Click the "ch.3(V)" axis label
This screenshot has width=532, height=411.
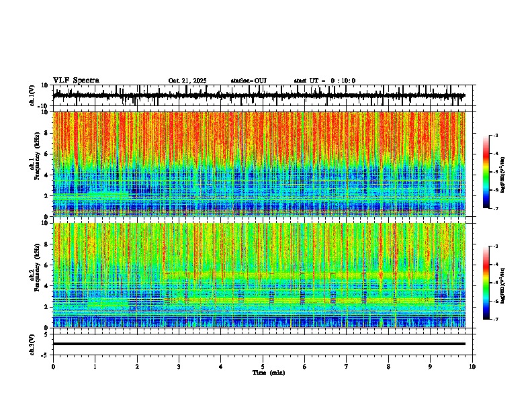(32, 345)
